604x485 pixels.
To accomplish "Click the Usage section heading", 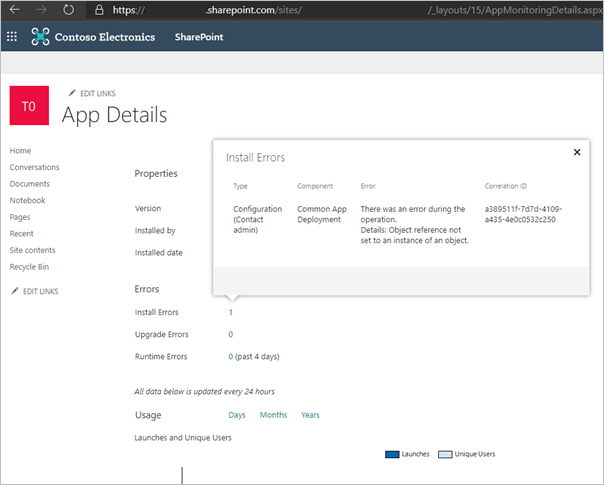I will [148, 415].
